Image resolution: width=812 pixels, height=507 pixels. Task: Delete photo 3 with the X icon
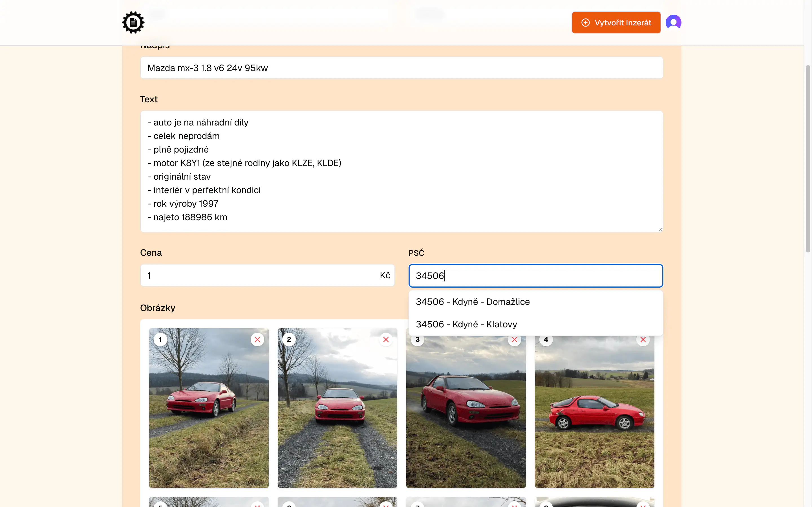[515, 339]
